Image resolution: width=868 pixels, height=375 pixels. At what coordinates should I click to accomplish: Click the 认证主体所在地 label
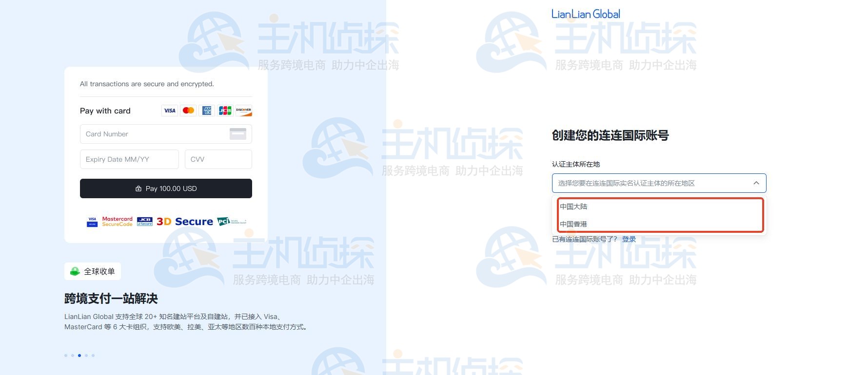pyautogui.click(x=576, y=164)
